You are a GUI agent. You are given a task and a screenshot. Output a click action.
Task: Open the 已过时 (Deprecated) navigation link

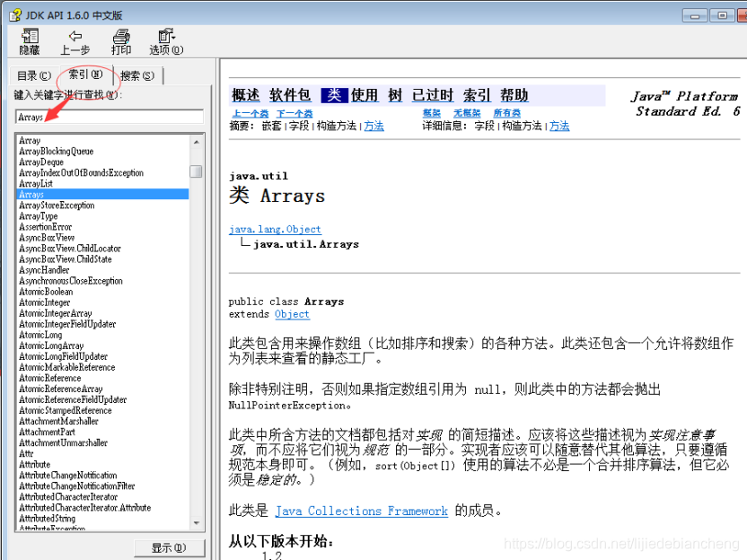click(433, 95)
